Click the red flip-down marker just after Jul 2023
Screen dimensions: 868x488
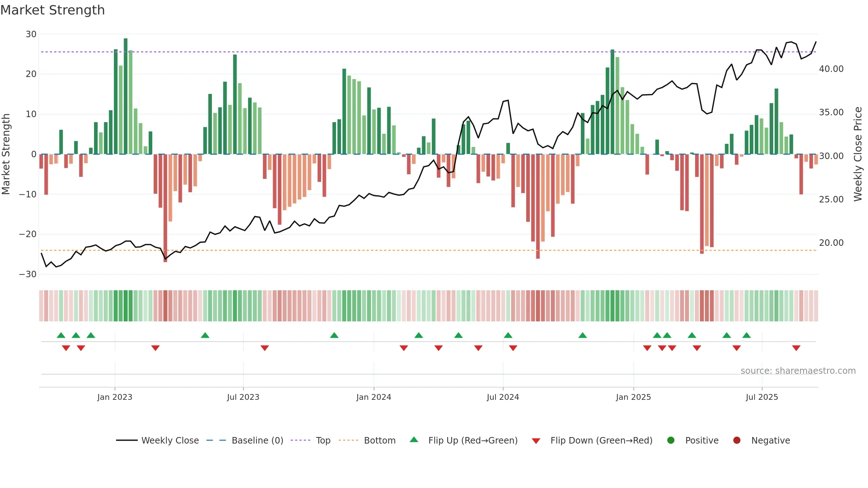point(264,348)
